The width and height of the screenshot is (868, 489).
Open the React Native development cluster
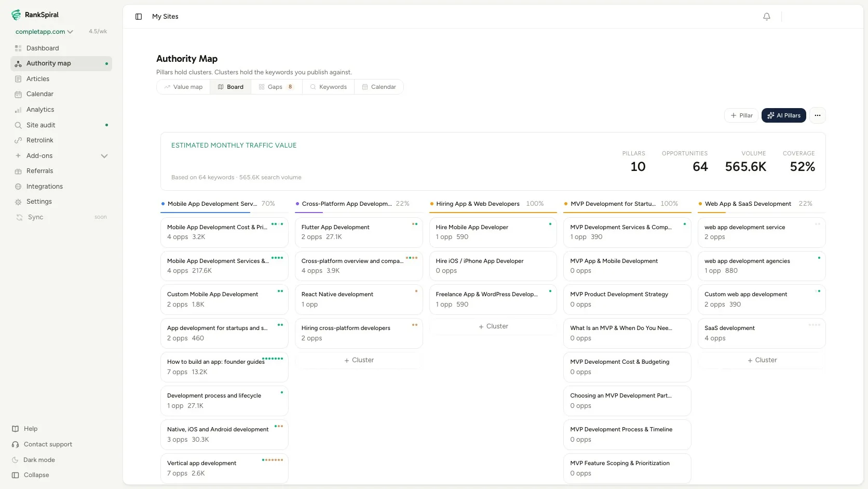359,299
